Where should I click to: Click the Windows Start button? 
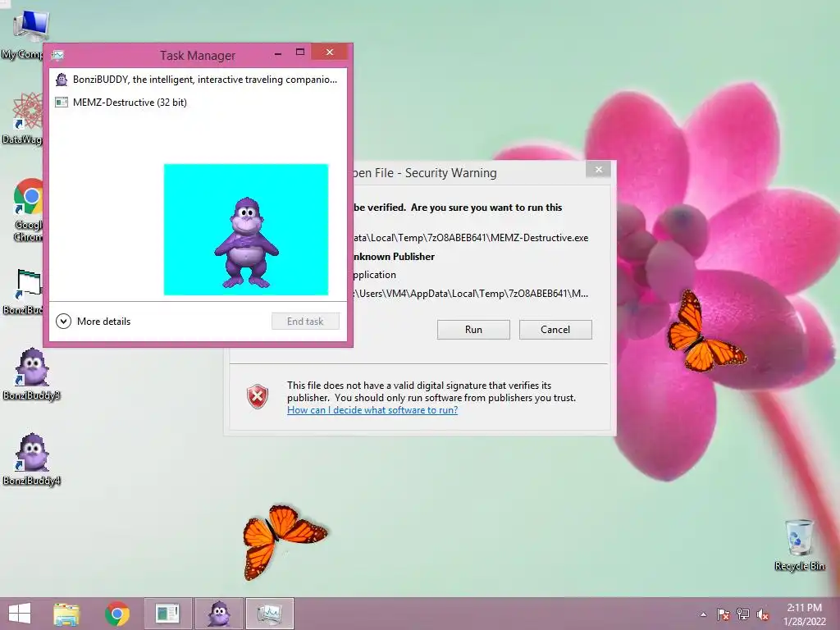coord(20,614)
